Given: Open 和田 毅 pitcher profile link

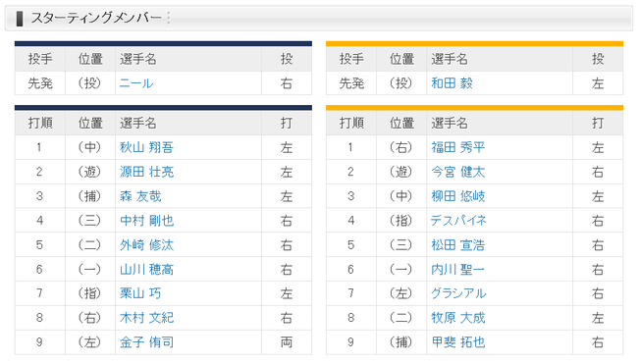Looking at the screenshot, I should click(x=452, y=83).
